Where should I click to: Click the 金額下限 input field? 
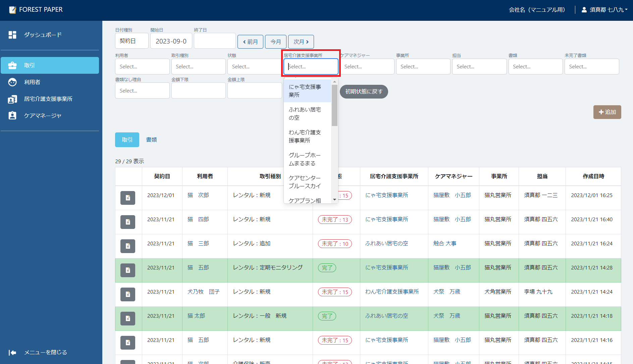(x=198, y=91)
